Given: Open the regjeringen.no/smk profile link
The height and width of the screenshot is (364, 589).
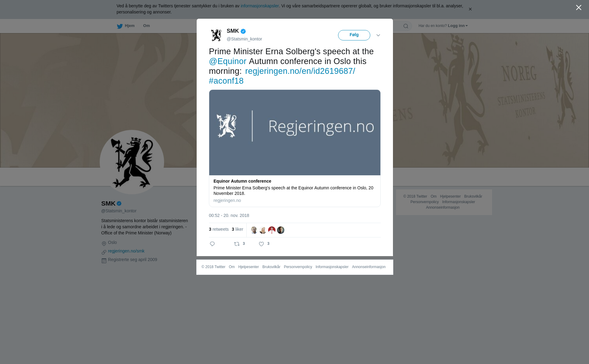Looking at the screenshot, I should pos(126,251).
